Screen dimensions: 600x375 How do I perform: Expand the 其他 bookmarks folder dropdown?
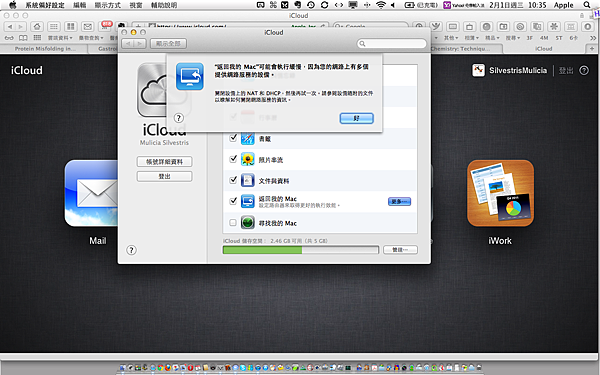pos(451,38)
